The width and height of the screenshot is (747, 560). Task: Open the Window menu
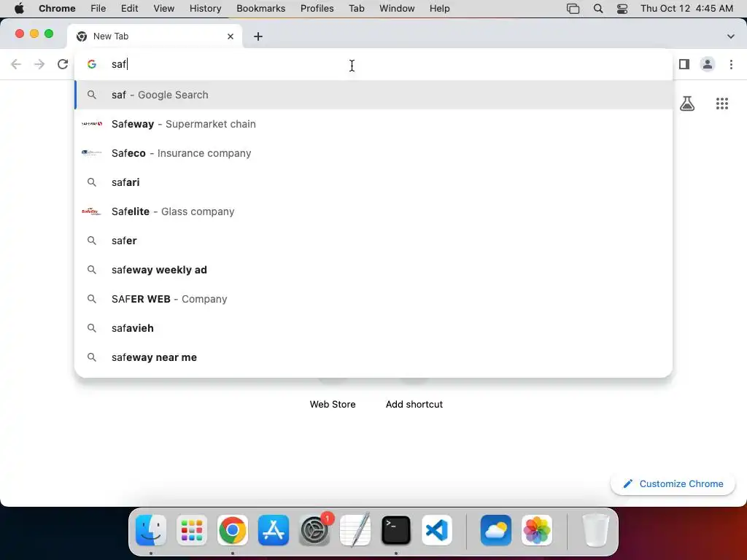[397, 8]
